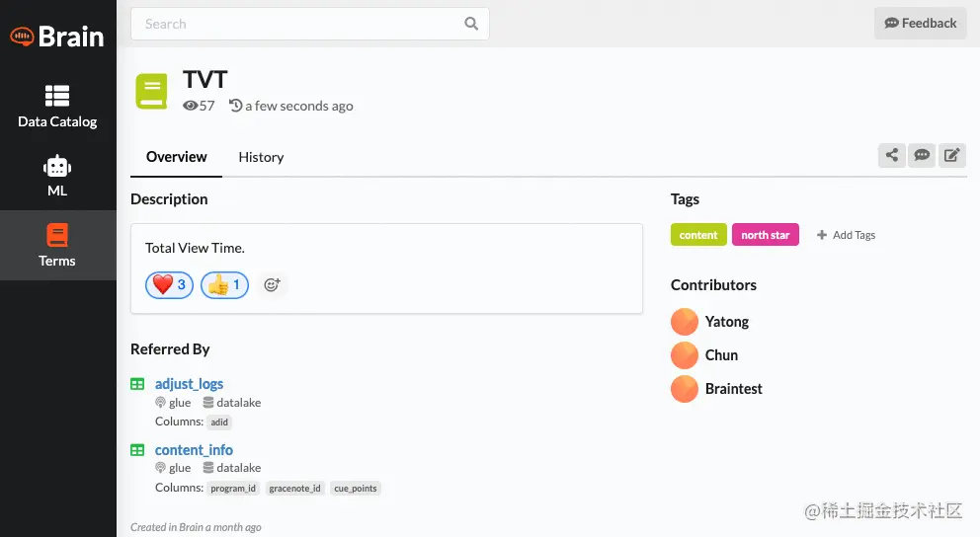Click the share icon button

pos(892,155)
